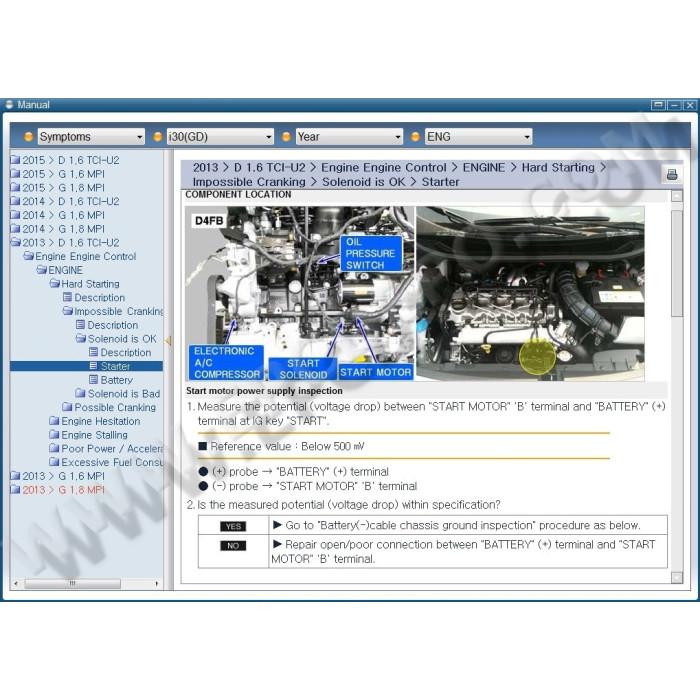Click document icon of Solenoid is OK Description
Screen dimensions: 700x700
[x=93, y=352]
